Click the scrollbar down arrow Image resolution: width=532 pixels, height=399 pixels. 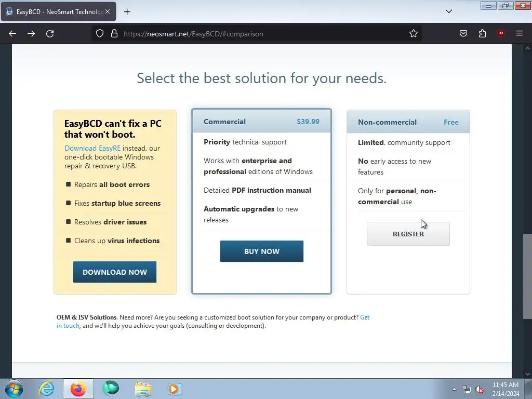point(527,374)
